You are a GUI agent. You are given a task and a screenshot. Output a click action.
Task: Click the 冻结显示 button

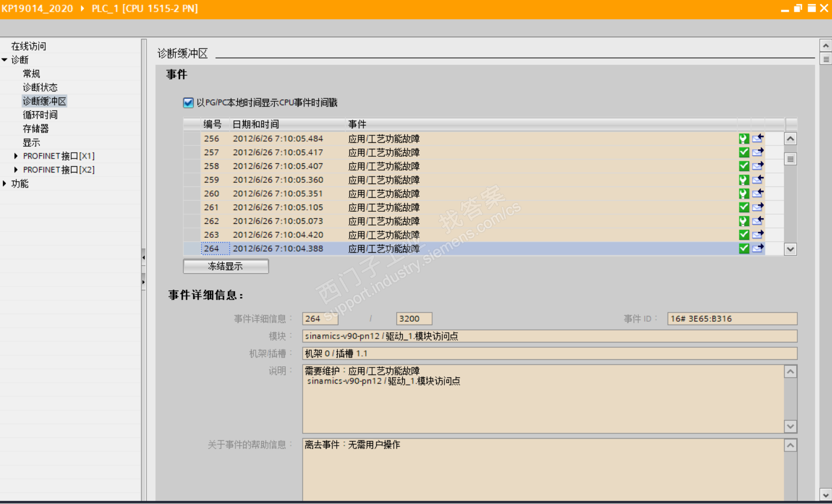(x=226, y=266)
